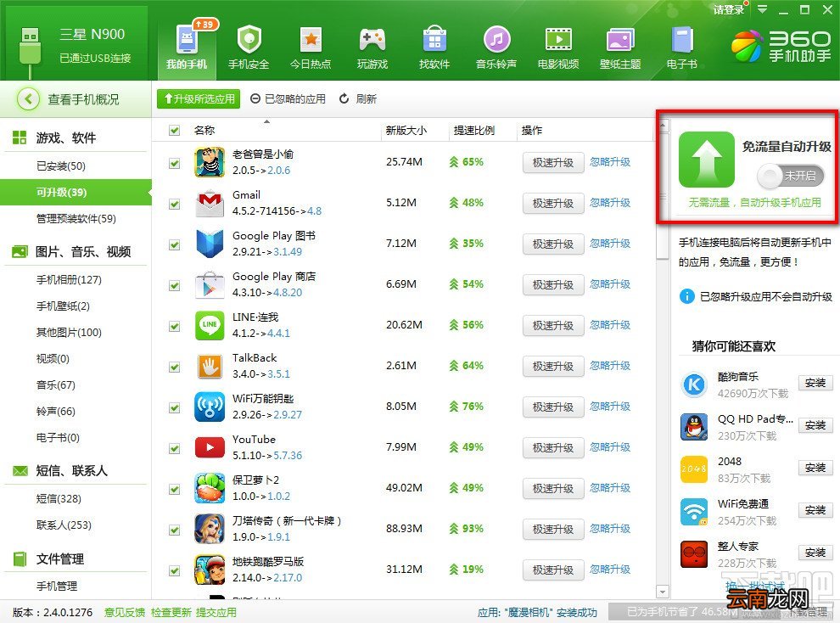Click 极速升级 for Gmail
840x623 pixels.
coord(553,204)
